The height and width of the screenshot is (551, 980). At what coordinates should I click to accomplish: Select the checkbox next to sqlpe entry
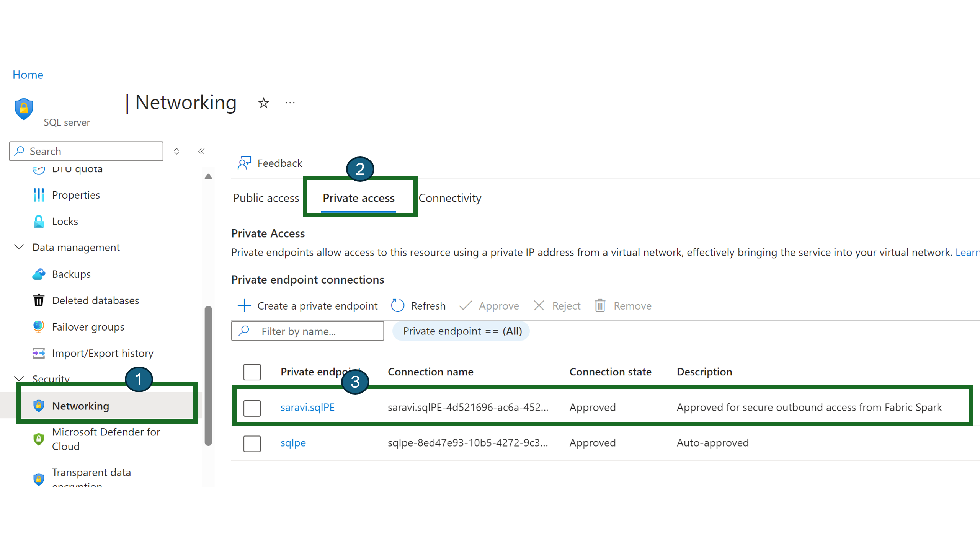pos(253,443)
